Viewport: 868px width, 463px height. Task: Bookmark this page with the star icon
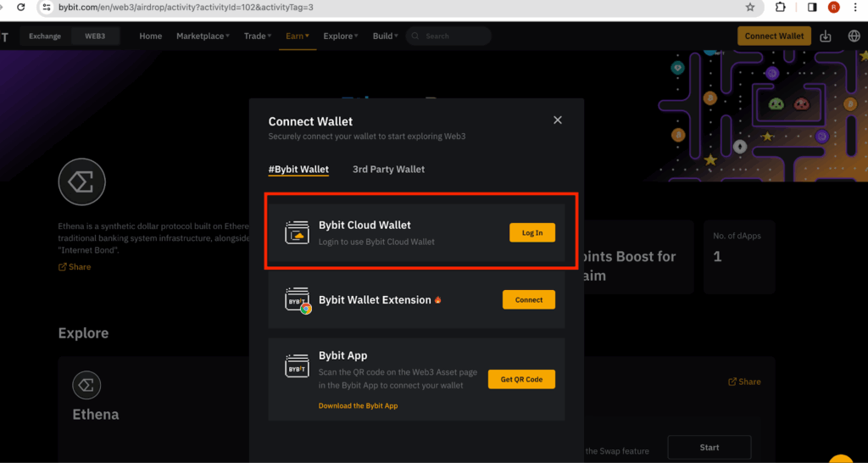(x=750, y=7)
